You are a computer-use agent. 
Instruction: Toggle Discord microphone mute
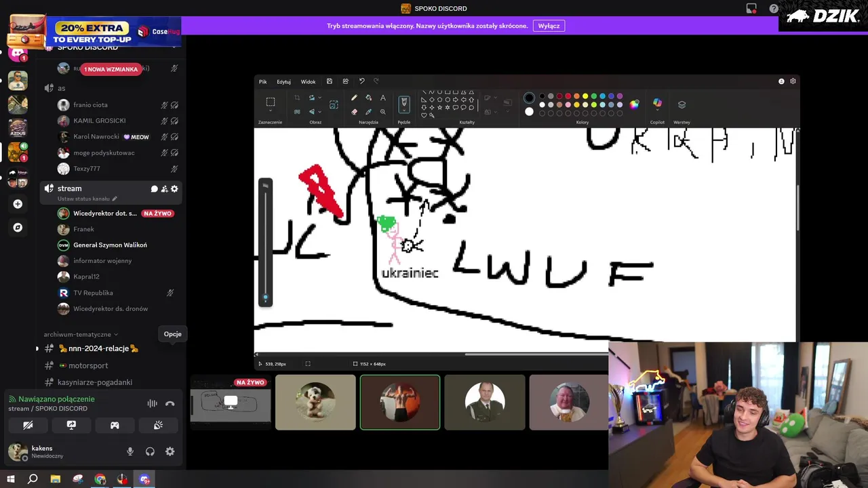click(130, 451)
